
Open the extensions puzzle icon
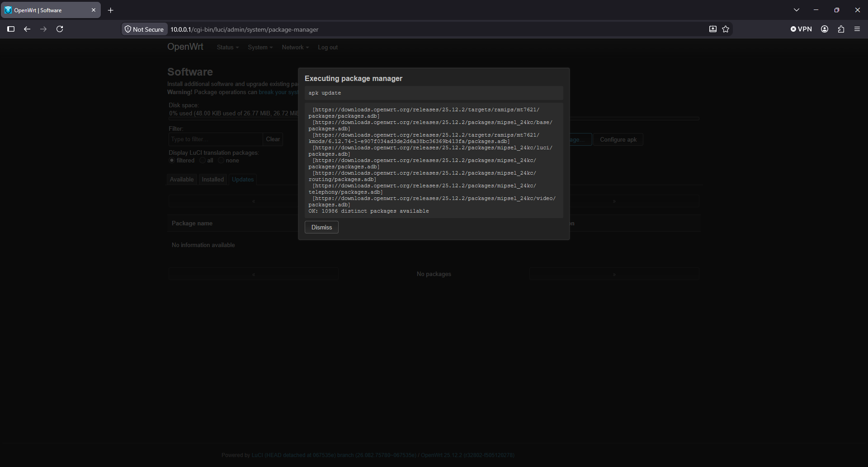point(841,29)
